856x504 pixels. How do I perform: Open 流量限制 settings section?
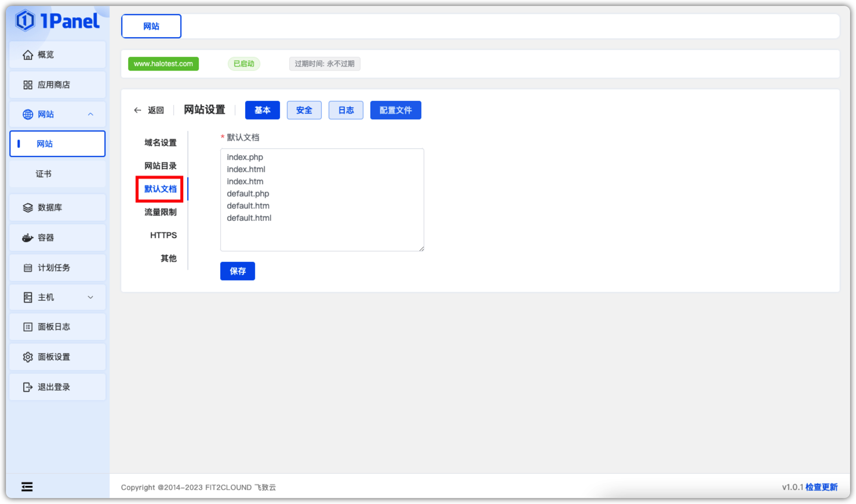(x=161, y=212)
